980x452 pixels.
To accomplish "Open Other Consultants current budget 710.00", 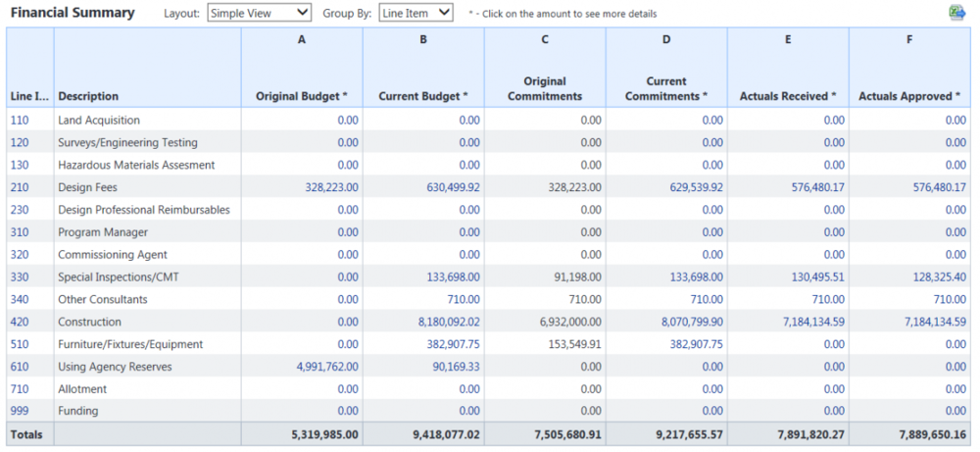I will pos(464,299).
